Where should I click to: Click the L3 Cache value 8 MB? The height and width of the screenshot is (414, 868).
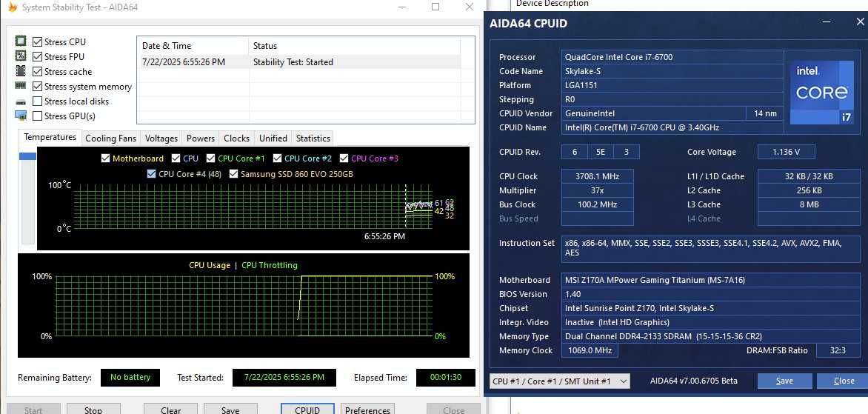[x=809, y=205]
